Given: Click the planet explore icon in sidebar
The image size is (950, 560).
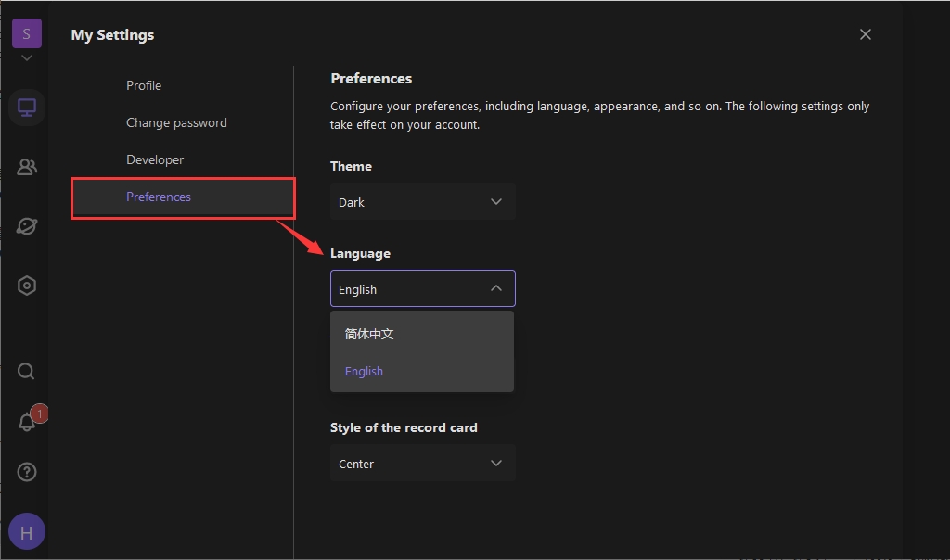Looking at the screenshot, I should tap(27, 226).
